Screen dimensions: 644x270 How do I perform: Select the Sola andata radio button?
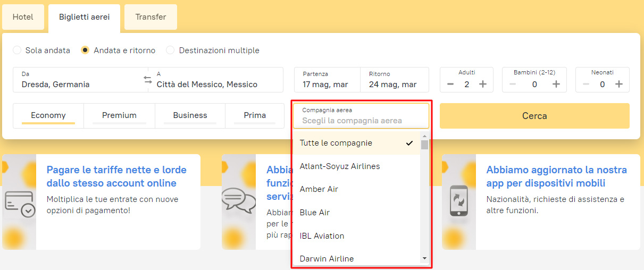point(17,50)
